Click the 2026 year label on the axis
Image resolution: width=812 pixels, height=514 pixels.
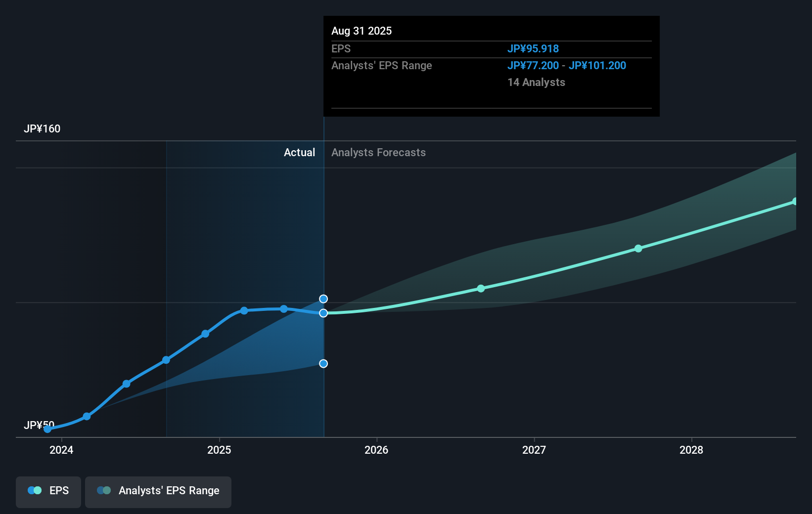click(x=377, y=450)
